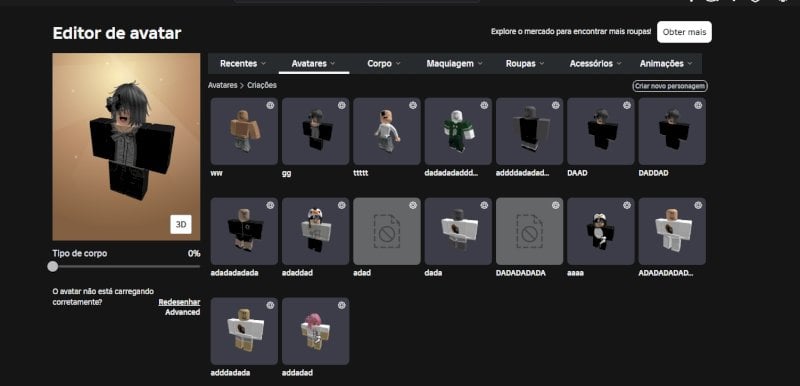Toggle the 3D avatar view button
The width and height of the screenshot is (800, 386).
[181, 224]
